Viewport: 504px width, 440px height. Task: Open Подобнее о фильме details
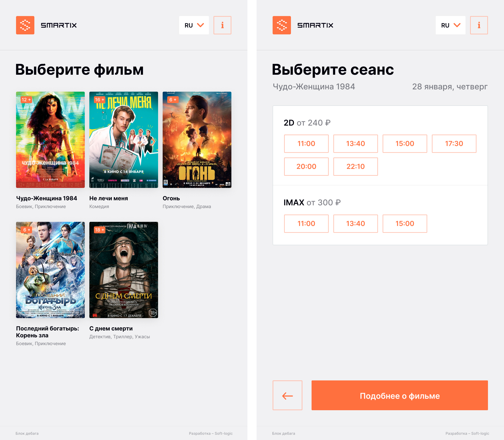[x=400, y=395]
